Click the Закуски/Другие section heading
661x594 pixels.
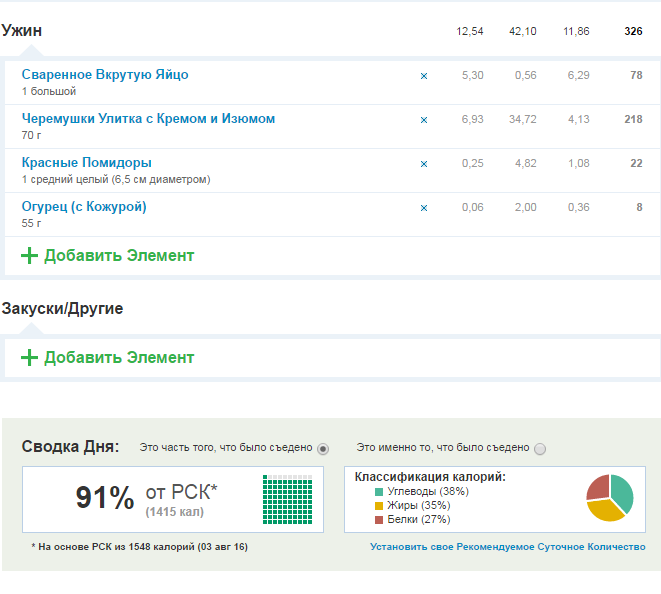point(62,309)
